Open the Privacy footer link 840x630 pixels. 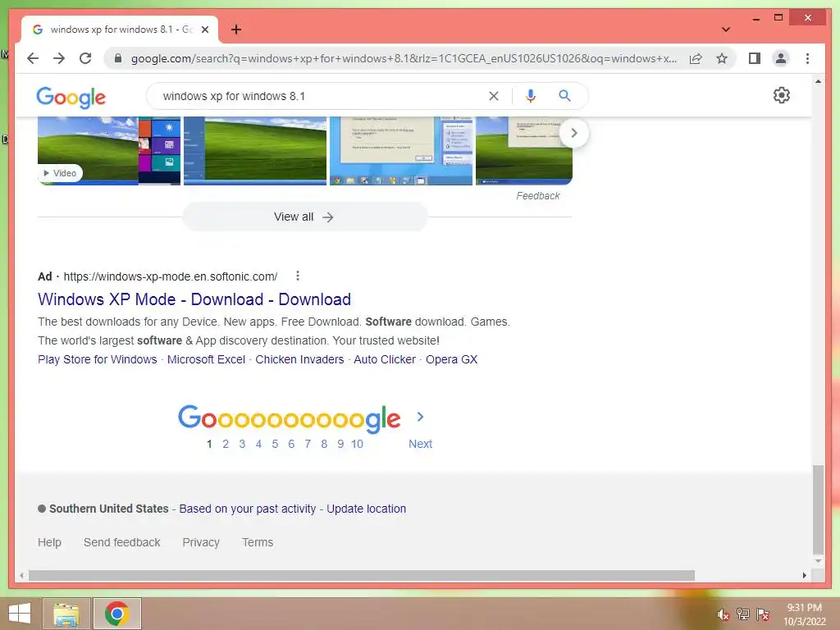coord(201,543)
